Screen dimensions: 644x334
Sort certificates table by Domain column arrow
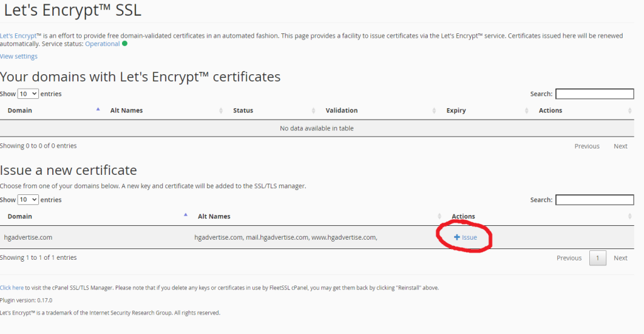click(98, 110)
